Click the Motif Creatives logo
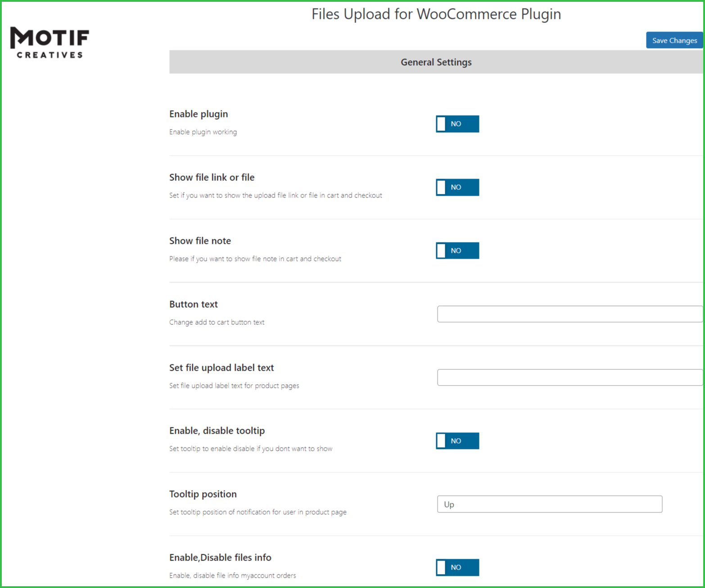 pos(50,43)
